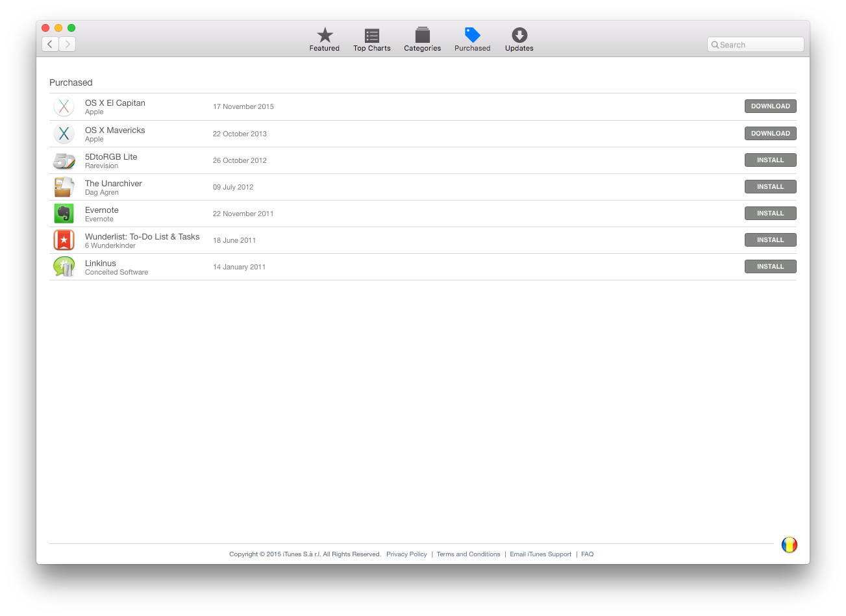Select the Purchased tag tab
Viewport: 846px width, 616px height.
[x=473, y=39]
